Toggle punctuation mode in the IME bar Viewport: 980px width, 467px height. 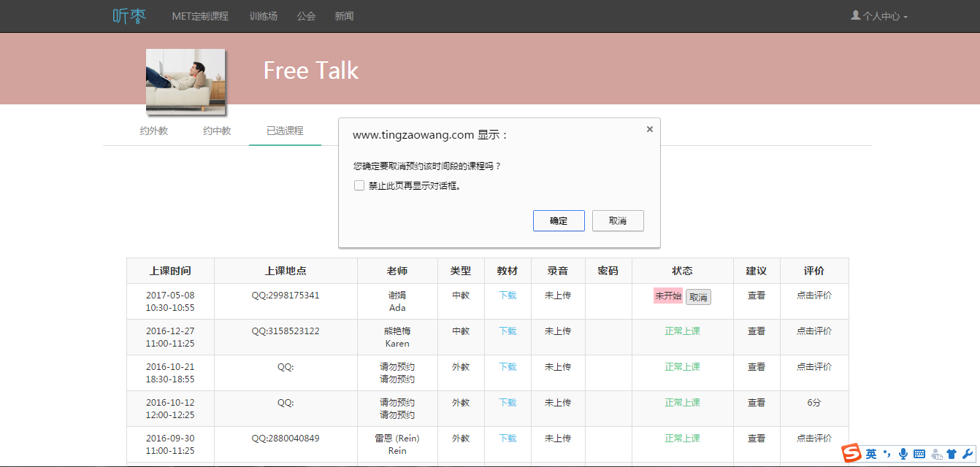tap(887, 454)
